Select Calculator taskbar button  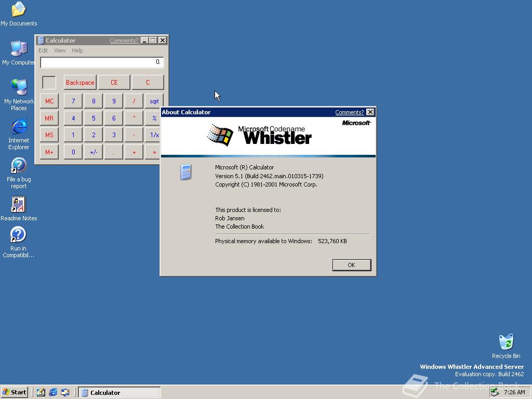(119, 392)
